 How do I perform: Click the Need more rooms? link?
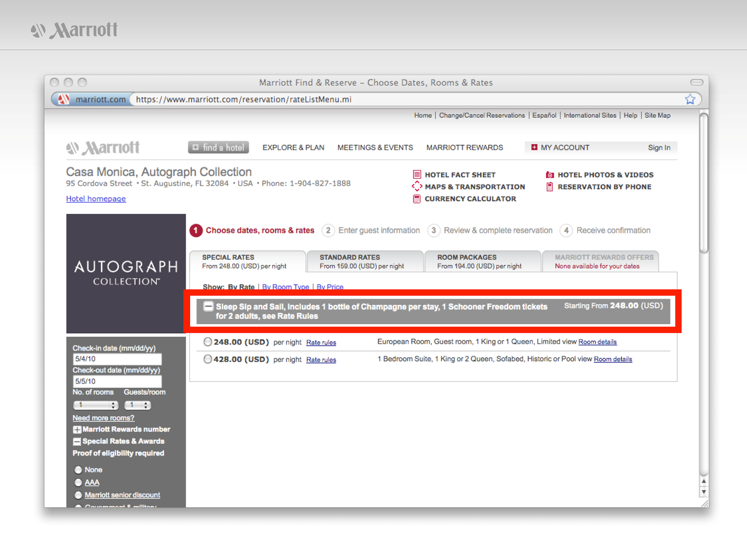click(x=103, y=418)
